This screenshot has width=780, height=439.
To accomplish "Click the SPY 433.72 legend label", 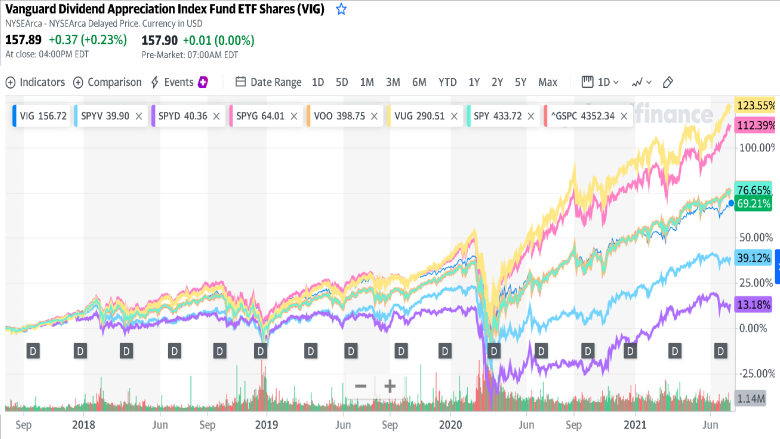I will pos(497,116).
